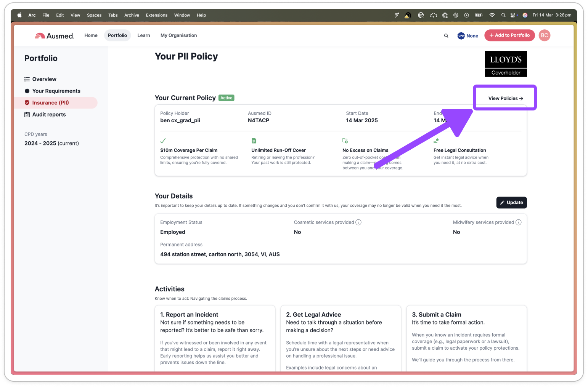Click the Add to Portfolio button
The image size is (588, 387).
click(509, 35)
